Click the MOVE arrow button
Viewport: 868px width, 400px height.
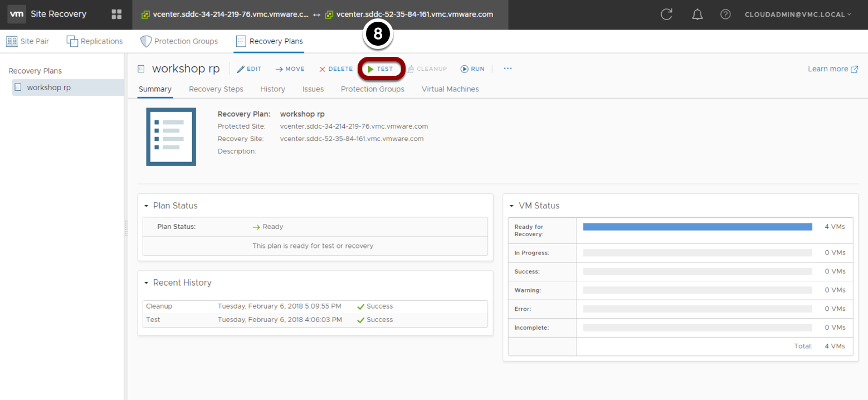pyautogui.click(x=290, y=69)
